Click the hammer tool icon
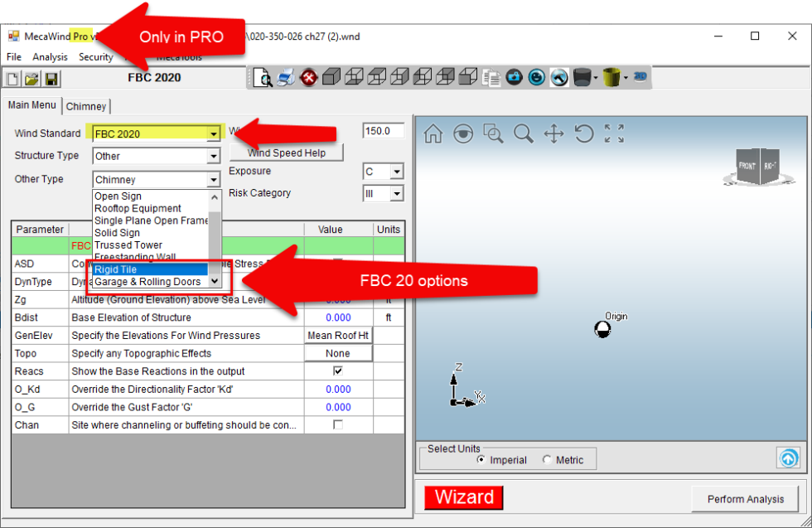Viewport: 812px width, 528px height. (x=559, y=77)
